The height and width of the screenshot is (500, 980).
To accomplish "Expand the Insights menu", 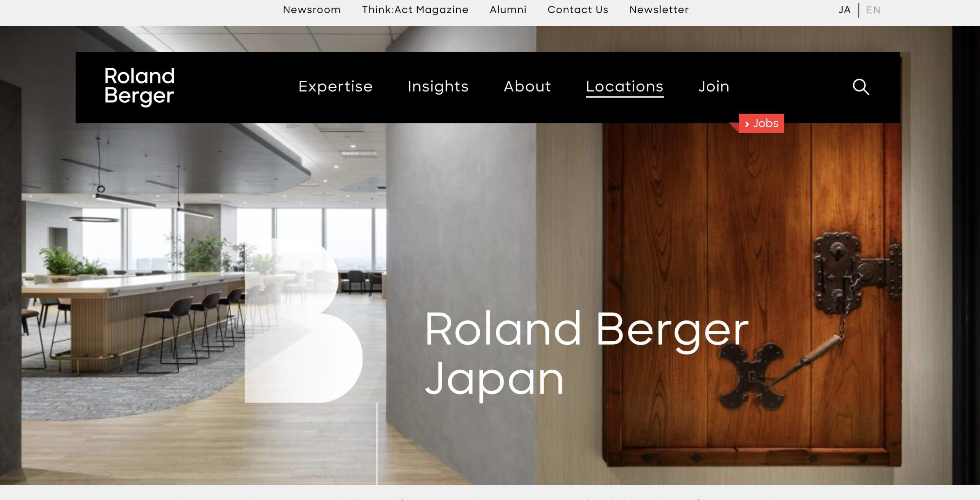I will click(x=438, y=87).
